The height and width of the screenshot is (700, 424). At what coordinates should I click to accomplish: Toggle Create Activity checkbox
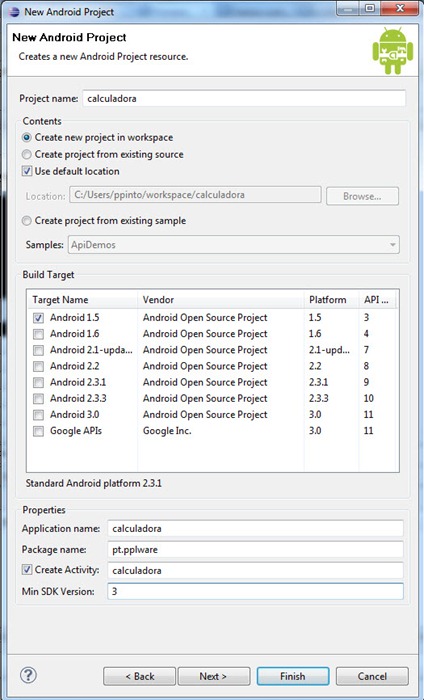(x=27, y=570)
